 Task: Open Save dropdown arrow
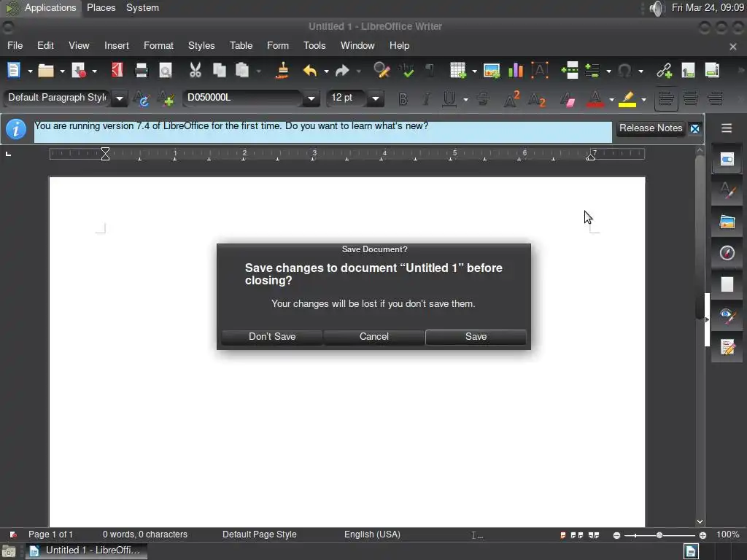(94, 71)
